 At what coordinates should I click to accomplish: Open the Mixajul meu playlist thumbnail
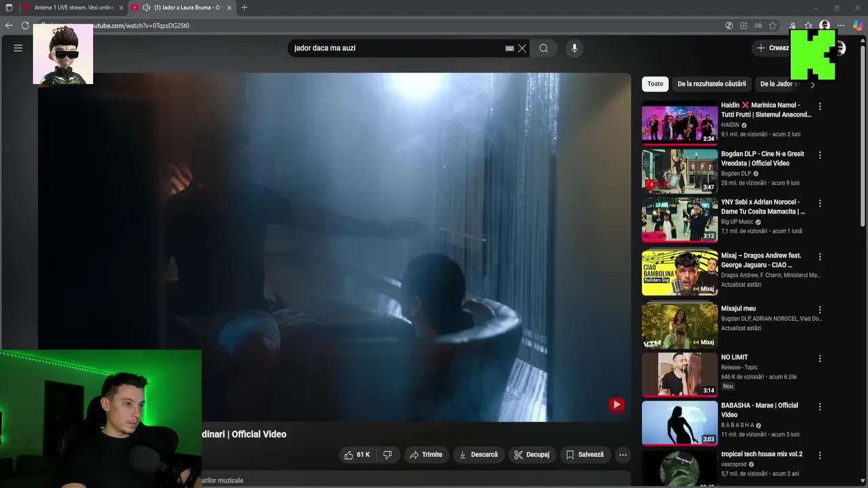click(x=679, y=326)
